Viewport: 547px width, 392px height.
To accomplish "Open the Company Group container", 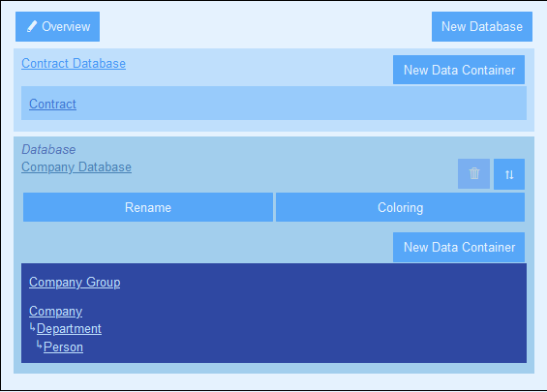I will tap(75, 282).
